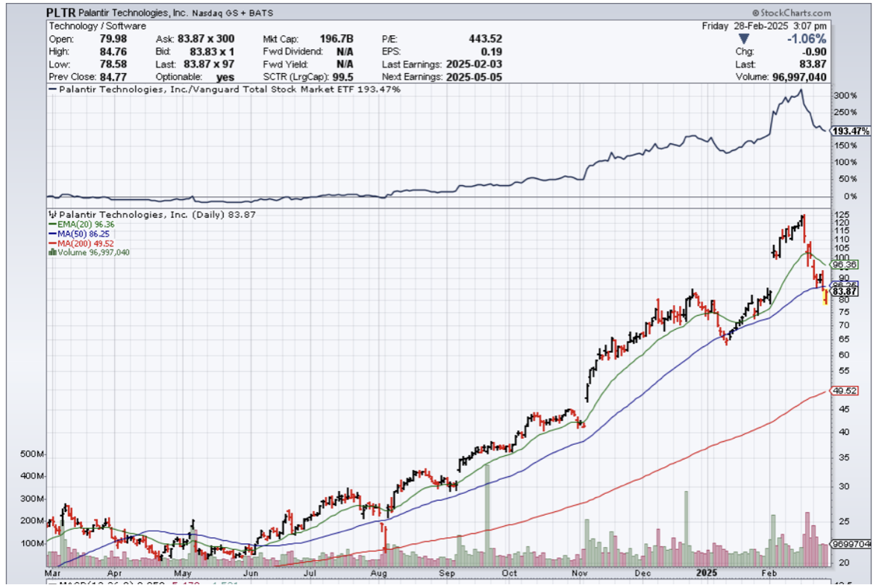882x588 pixels.
Task: Click the Volume value 96,997,040 in header
Action: (x=799, y=77)
